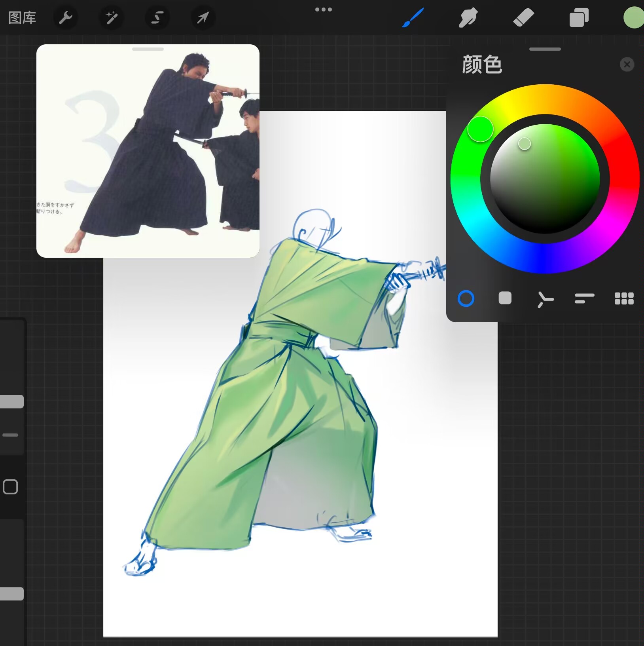Switch to the Harmony color tab
The width and height of the screenshot is (644, 646).
(545, 299)
